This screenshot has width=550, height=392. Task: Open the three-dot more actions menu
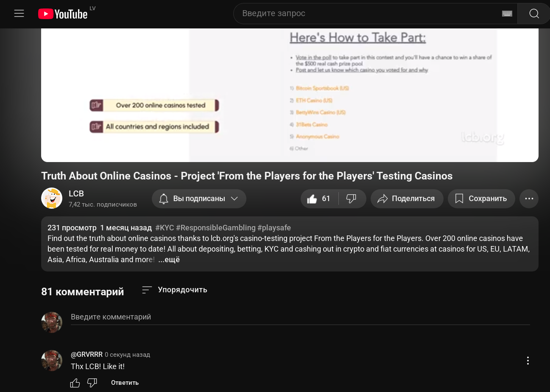coord(529,199)
